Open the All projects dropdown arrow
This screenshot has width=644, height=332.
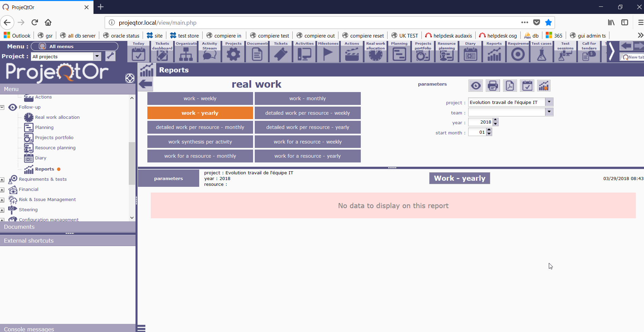[x=97, y=56]
